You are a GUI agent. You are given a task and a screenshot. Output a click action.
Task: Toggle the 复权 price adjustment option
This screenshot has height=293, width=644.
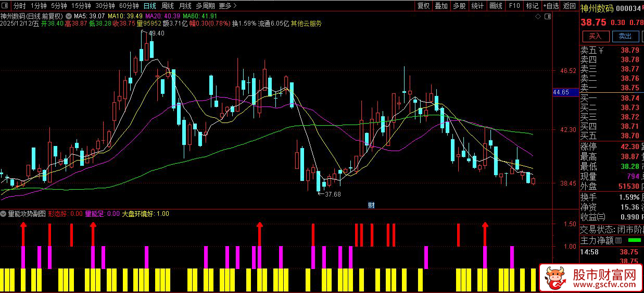(423, 6)
